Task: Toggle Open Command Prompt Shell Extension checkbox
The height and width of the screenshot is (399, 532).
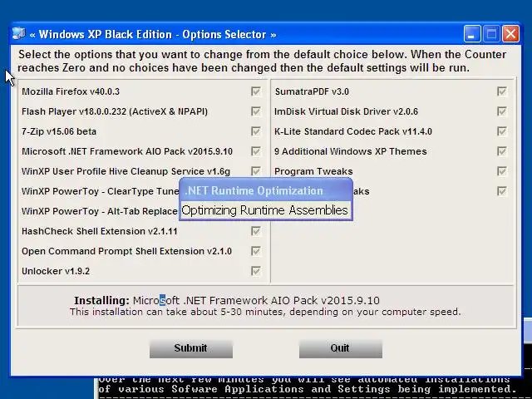Action: point(256,251)
